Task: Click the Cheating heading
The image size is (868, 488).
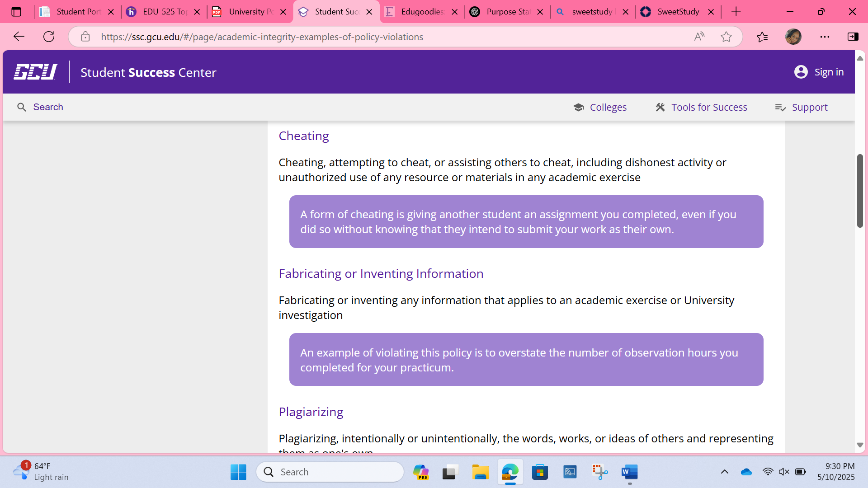Action: click(x=303, y=136)
